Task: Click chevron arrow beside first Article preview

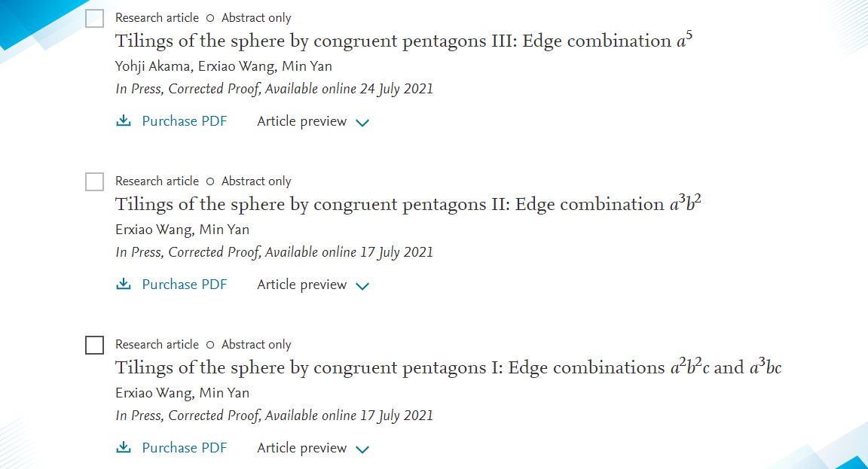Action: click(x=362, y=123)
